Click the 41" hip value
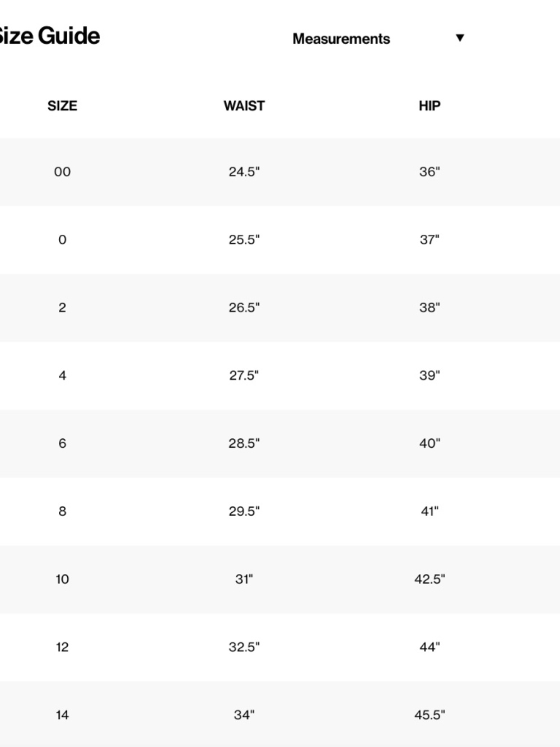 [430, 511]
